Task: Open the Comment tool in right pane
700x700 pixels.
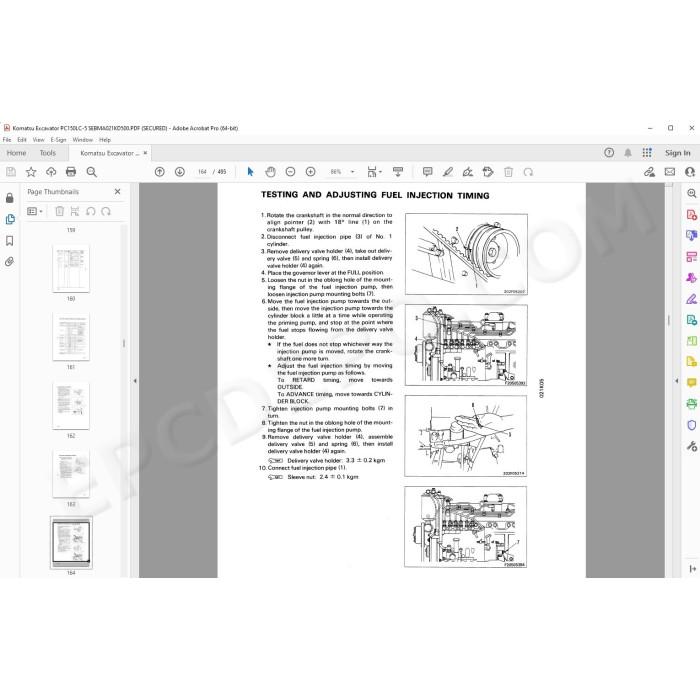Action: (692, 383)
